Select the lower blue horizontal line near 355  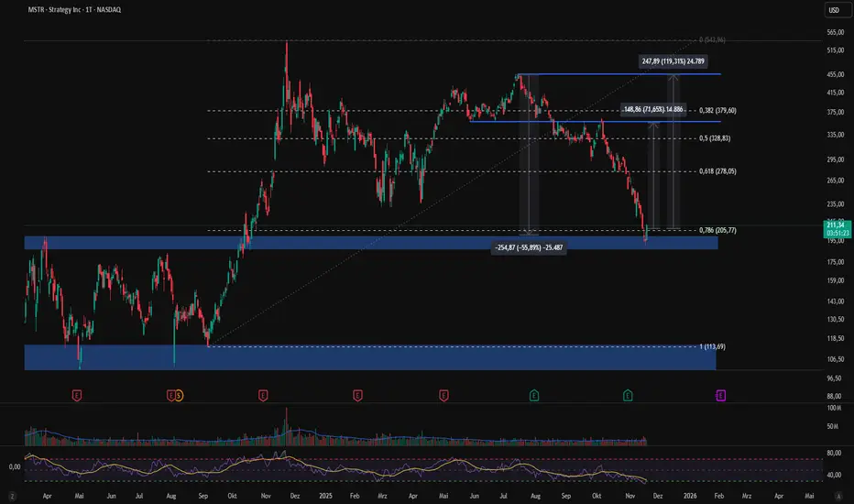click(596, 122)
